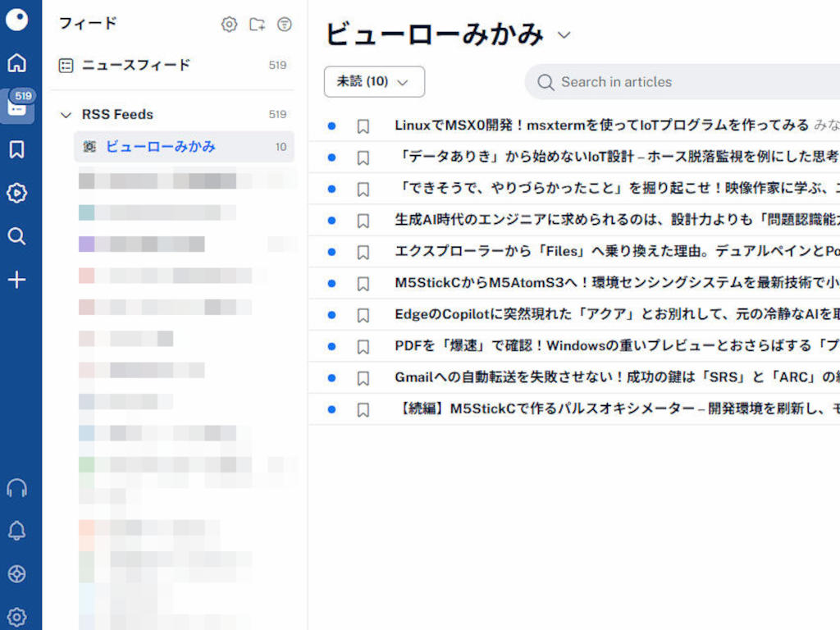Click the plus icon to add content
The image size is (840, 630).
click(x=16, y=281)
